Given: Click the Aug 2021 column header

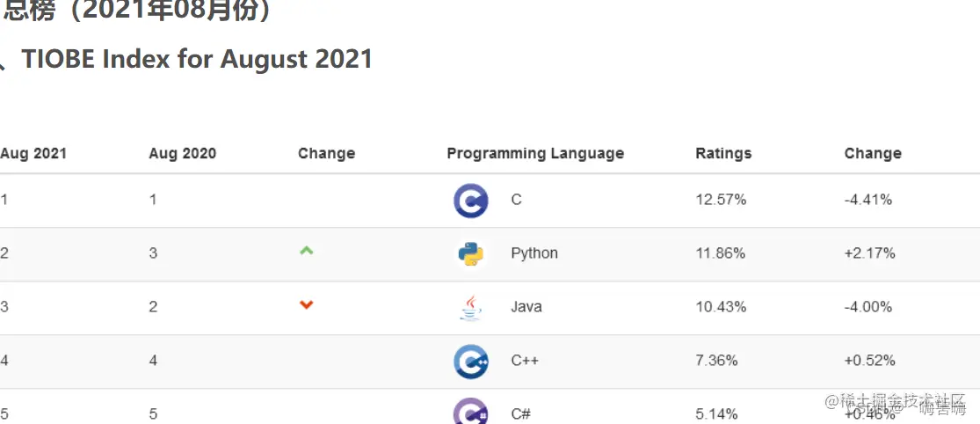Looking at the screenshot, I should point(33,153).
